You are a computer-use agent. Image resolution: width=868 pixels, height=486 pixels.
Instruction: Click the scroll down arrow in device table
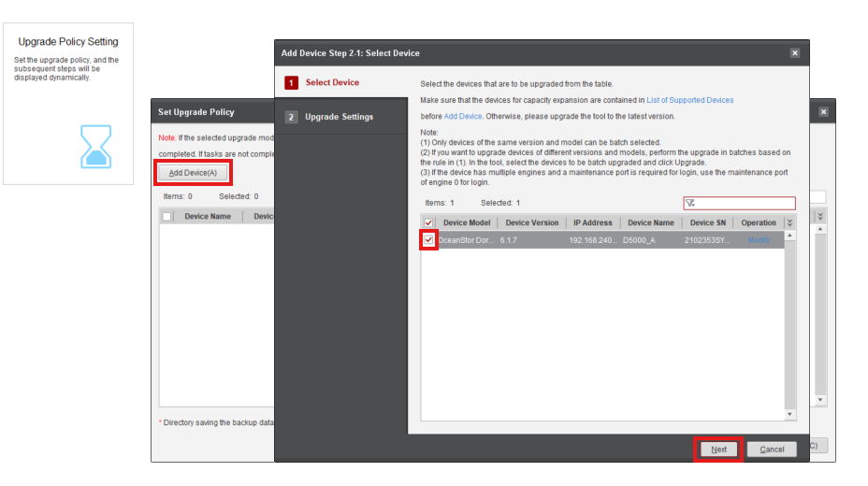tap(789, 414)
